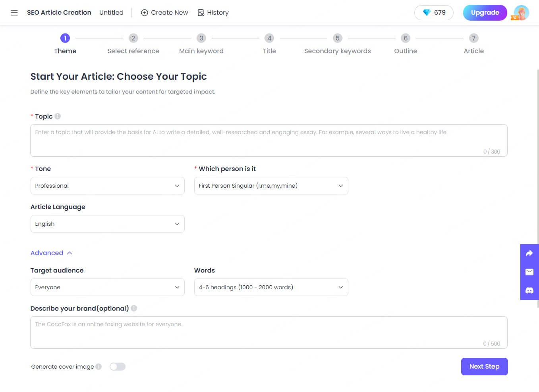Enable the Generate cover image toggle
Viewport: 539px width, 392px height.
click(x=118, y=367)
